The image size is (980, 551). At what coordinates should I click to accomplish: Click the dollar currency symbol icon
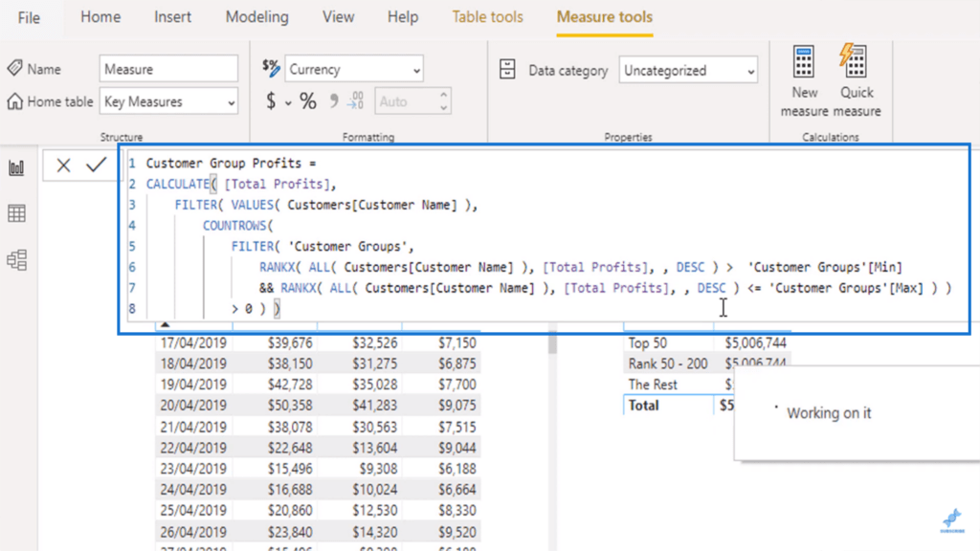[x=271, y=100]
